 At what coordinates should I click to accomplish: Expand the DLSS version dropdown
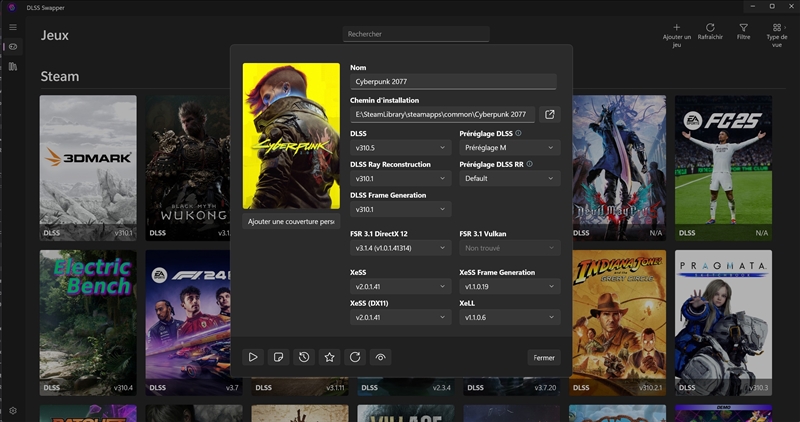click(400, 148)
